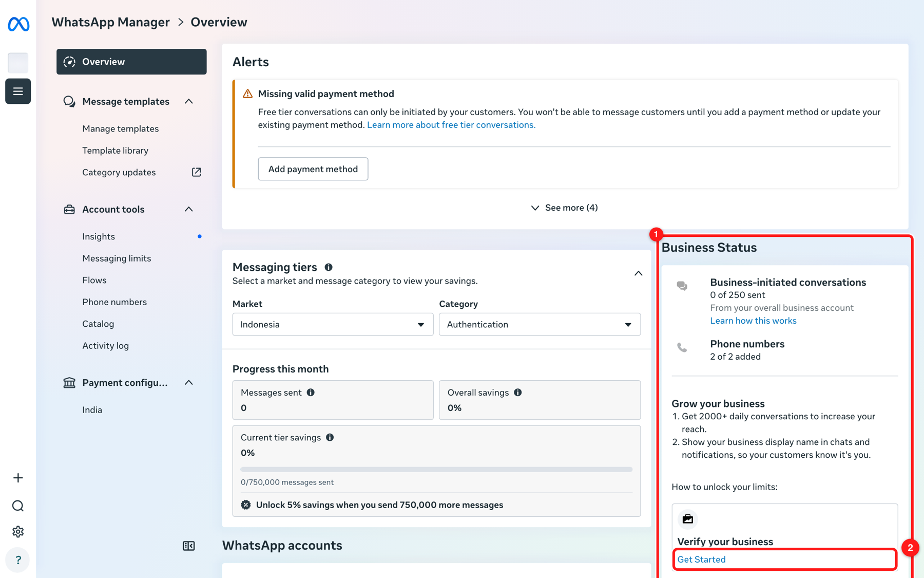Click the Verify your business briefcase icon

click(688, 519)
